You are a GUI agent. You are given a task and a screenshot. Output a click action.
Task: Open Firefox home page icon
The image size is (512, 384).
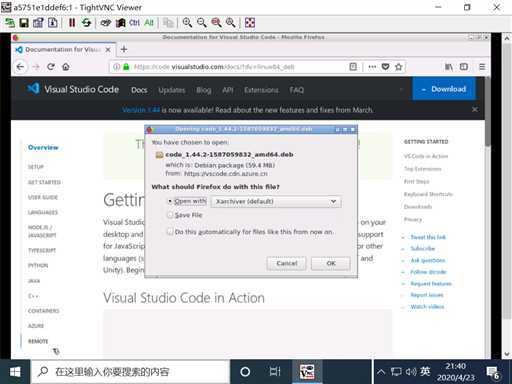66,67
